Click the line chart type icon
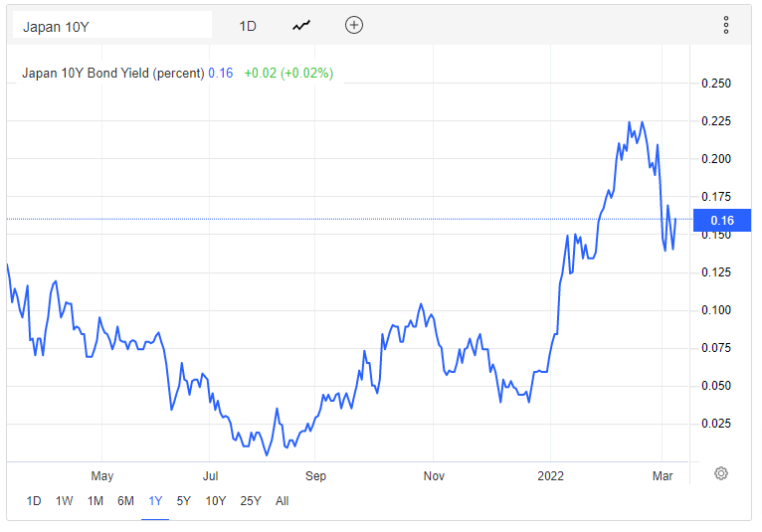The image size is (762, 532). [301, 26]
